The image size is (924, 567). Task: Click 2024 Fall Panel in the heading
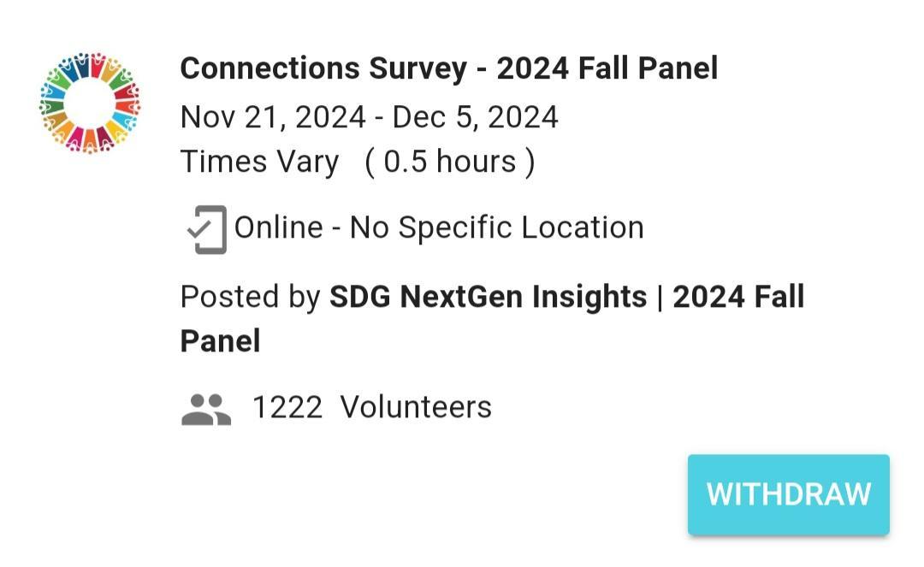pos(607,68)
